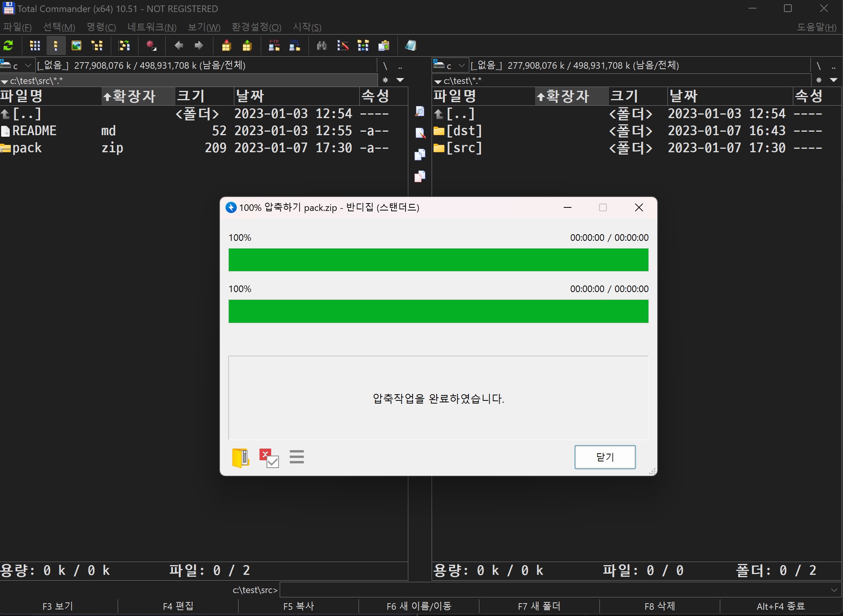Open the Multi-rename tool icon
The image size is (843, 616).
point(343,46)
